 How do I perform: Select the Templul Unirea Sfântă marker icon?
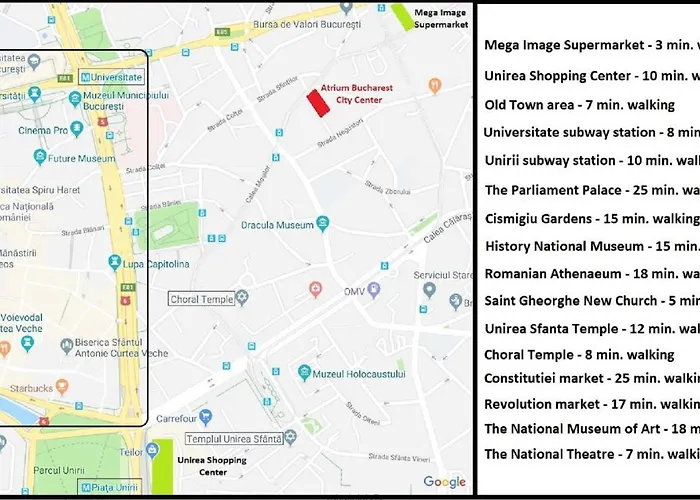(290, 438)
